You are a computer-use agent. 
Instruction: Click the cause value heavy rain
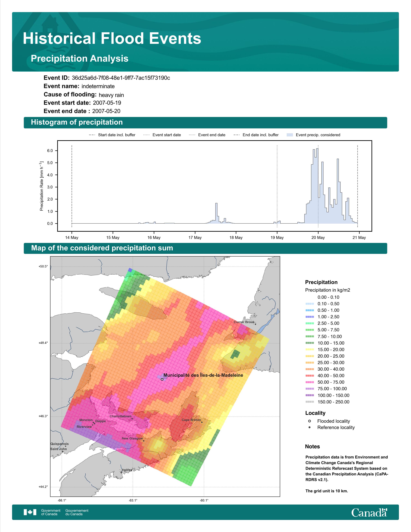click(x=111, y=95)
